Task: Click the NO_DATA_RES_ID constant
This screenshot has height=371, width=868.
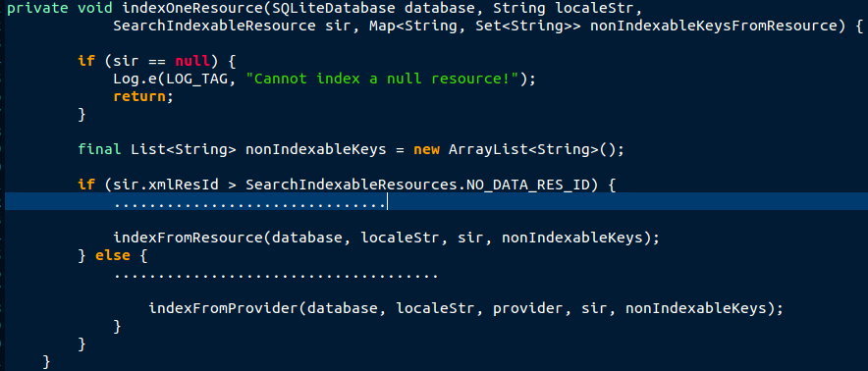Action: pyautogui.click(x=528, y=185)
